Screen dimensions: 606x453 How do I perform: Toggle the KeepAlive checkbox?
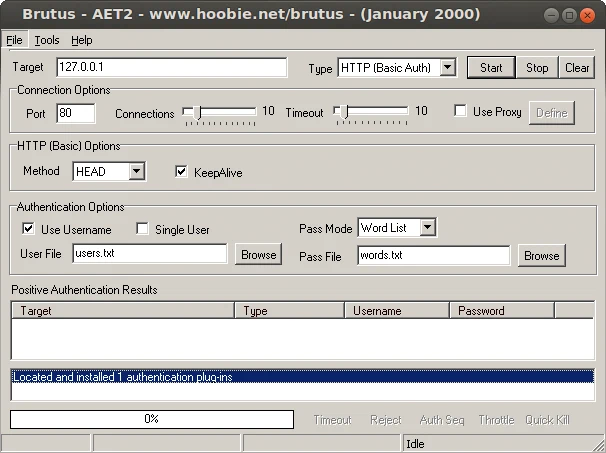tap(181, 171)
